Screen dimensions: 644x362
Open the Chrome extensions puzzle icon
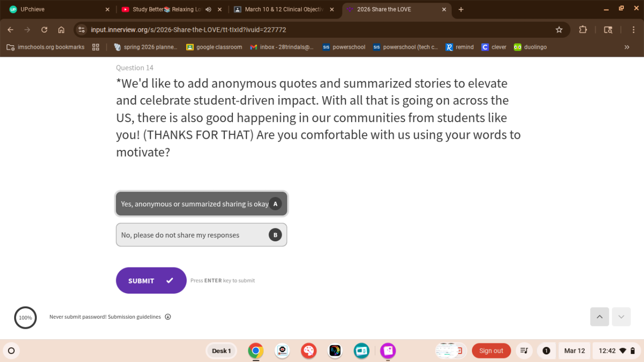pyautogui.click(x=583, y=30)
